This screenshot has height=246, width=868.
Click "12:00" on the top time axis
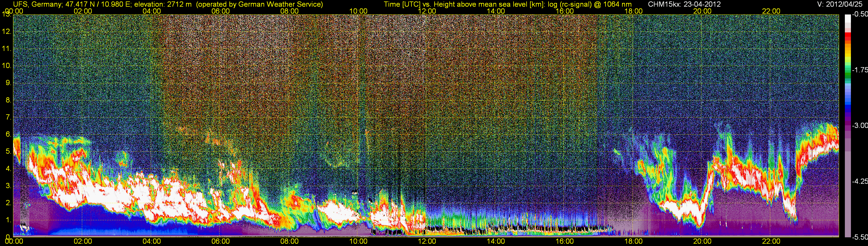(x=427, y=11)
